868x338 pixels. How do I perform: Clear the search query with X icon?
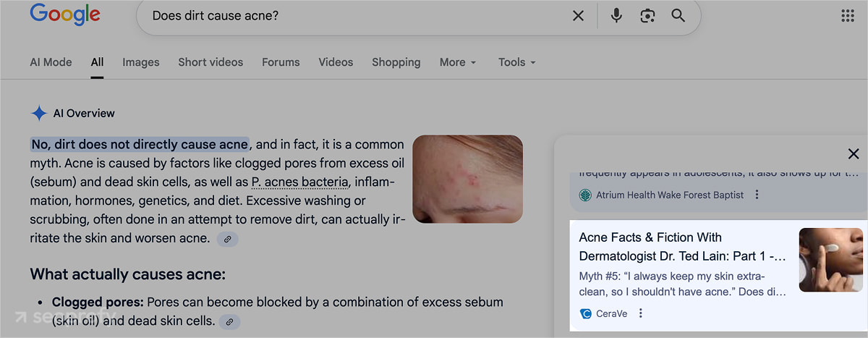pyautogui.click(x=578, y=16)
